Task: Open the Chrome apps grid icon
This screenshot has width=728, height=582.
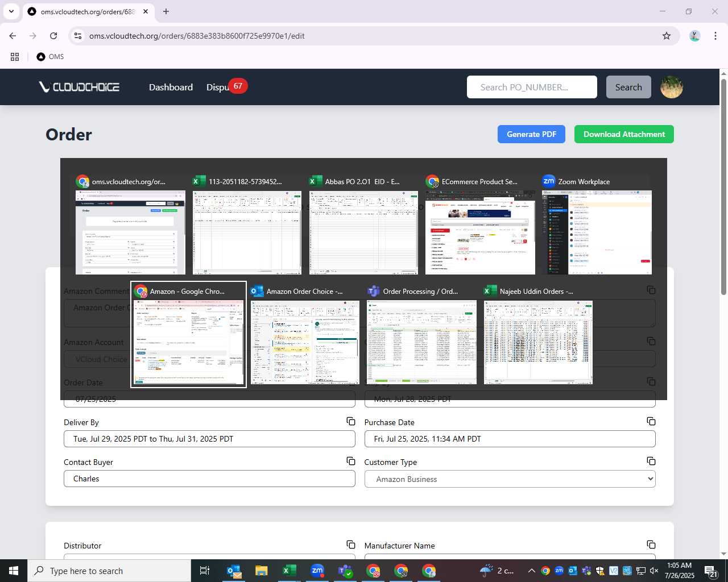Action: [x=15, y=57]
